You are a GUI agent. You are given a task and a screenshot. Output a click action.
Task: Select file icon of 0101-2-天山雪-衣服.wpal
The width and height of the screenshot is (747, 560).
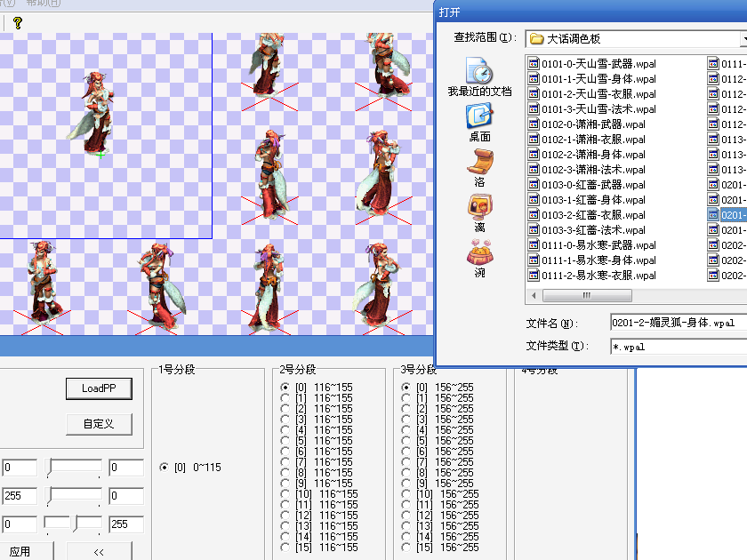[534, 94]
